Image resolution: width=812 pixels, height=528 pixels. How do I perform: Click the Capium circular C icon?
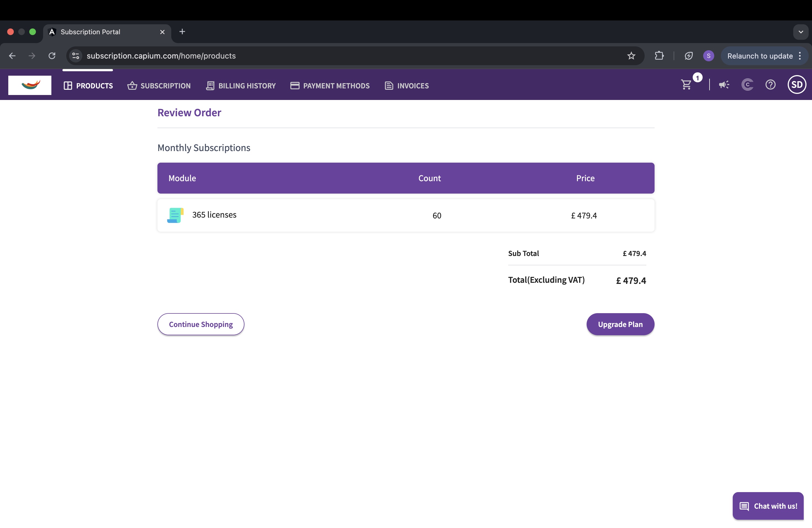747,85
